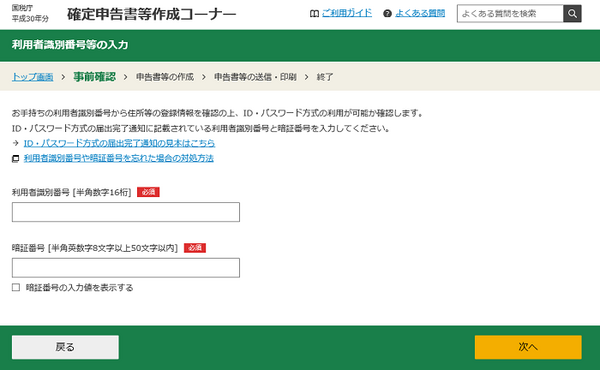Open ID・パスワード方式の届出完了通知の見本 link
Image resolution: width=600 pixels, height=370 pixels.
tap(119, 143)
